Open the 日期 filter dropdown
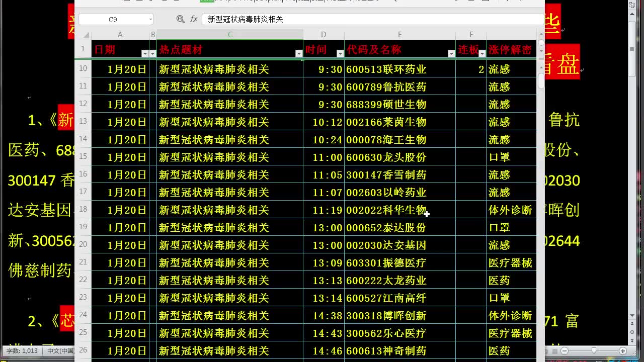The image size is (644, 362). (x=145, y=53)
